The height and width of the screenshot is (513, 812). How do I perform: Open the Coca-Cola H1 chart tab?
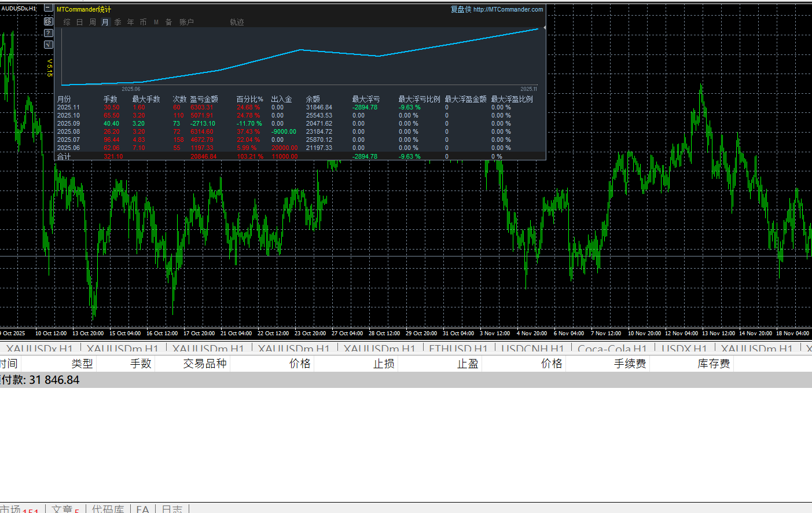tap(612, 349)
